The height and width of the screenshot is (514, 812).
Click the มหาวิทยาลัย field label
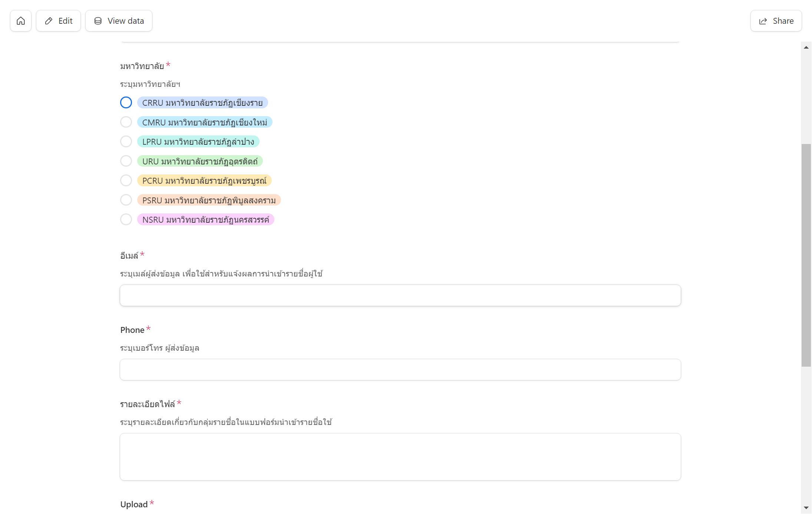142,66
